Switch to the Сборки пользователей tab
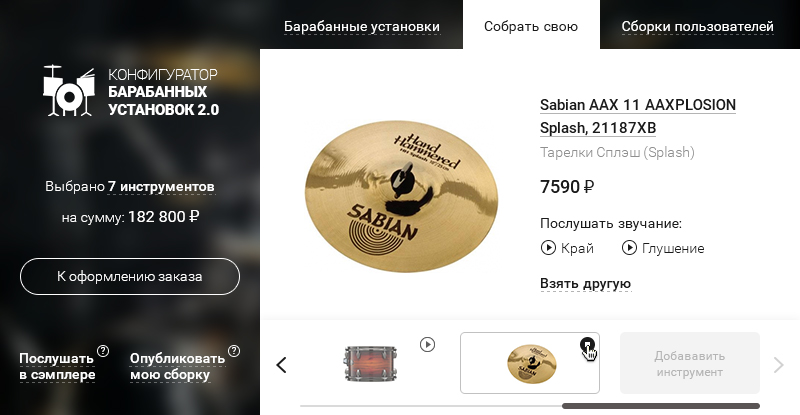 [697, 26]
